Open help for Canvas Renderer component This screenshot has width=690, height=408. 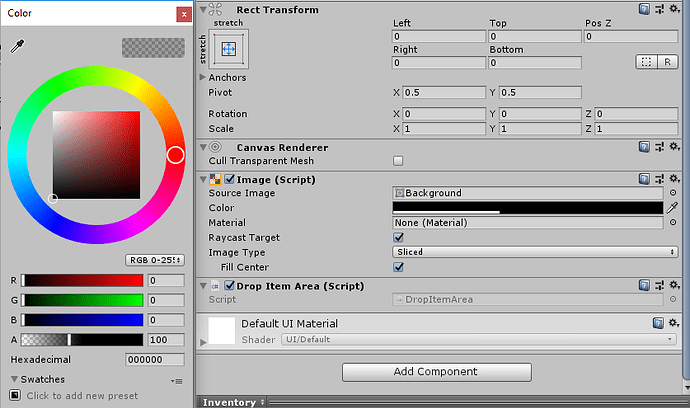[x=644, y=147]
